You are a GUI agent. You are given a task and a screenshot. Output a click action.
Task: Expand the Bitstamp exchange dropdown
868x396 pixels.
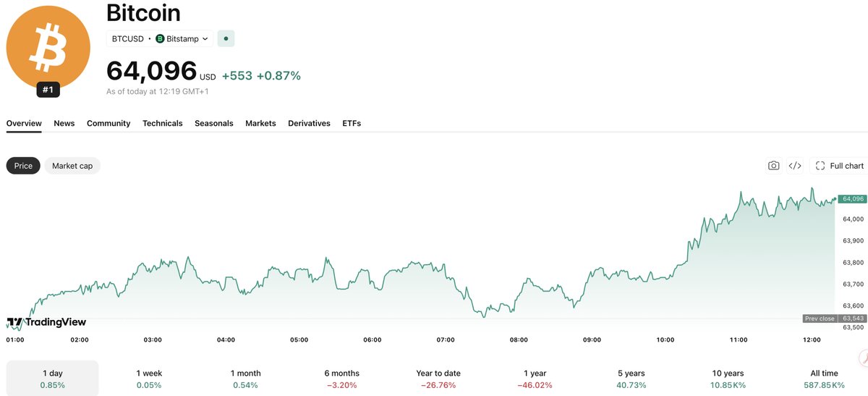click(182, 38)
